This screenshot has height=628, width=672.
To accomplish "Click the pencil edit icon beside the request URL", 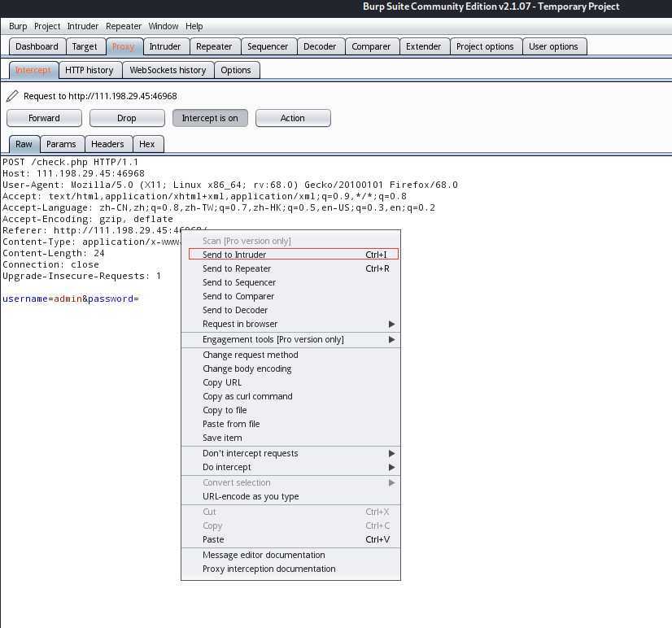I will 12,96.
